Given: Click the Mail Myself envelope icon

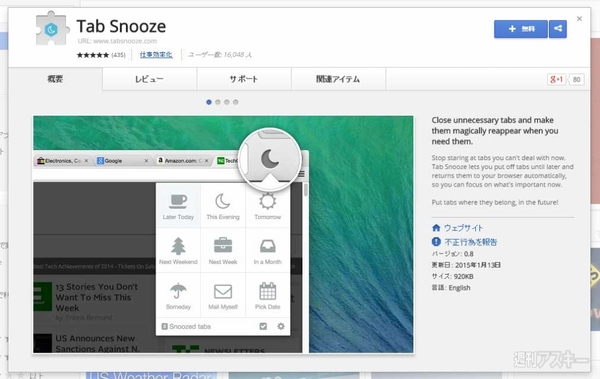Looking at the screenshot, I should tap(223, 291).
